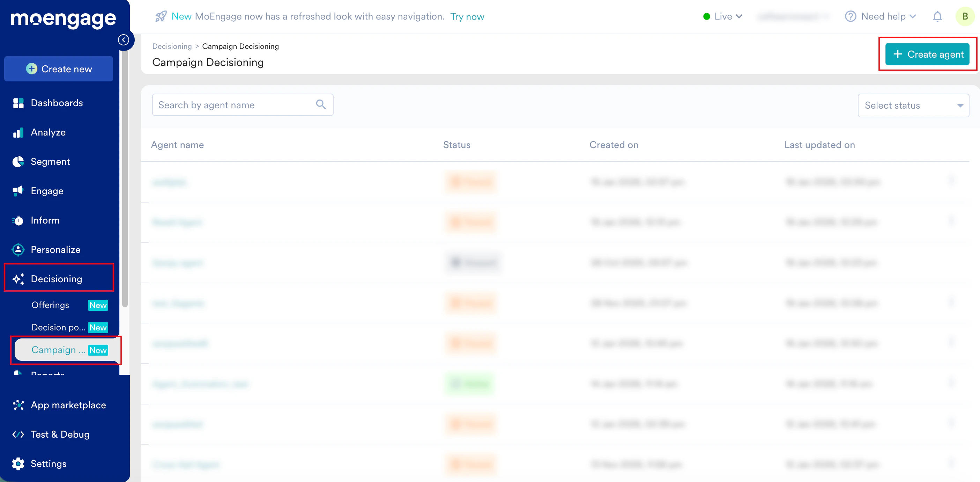Screen dimensions: 980x482
Task: Open the Inform section
Action: coord(45,220)
